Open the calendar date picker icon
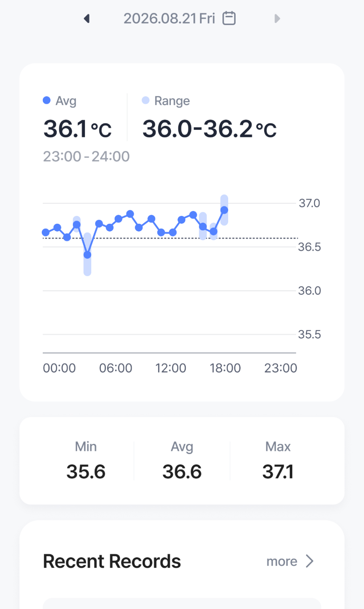 (x=229, y=18)
